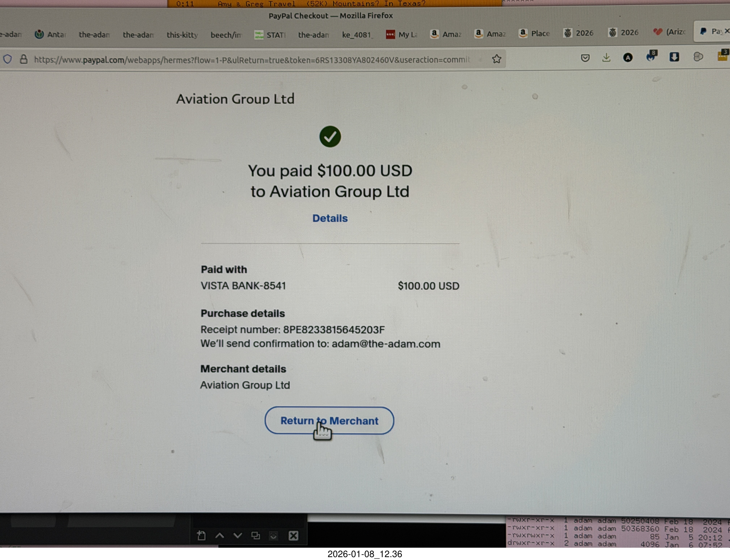
Task: Switch to the Amazon 'Place' tab
Action: [x=534, y=33]
